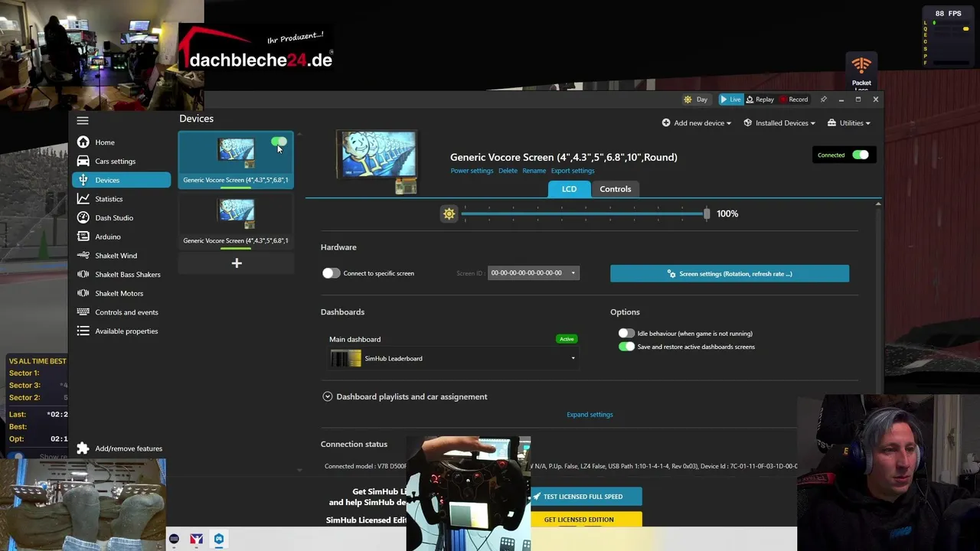The image size is (980, 551).
Task: Go to Home in the sidebar
Action: click(x=105, y=142)
